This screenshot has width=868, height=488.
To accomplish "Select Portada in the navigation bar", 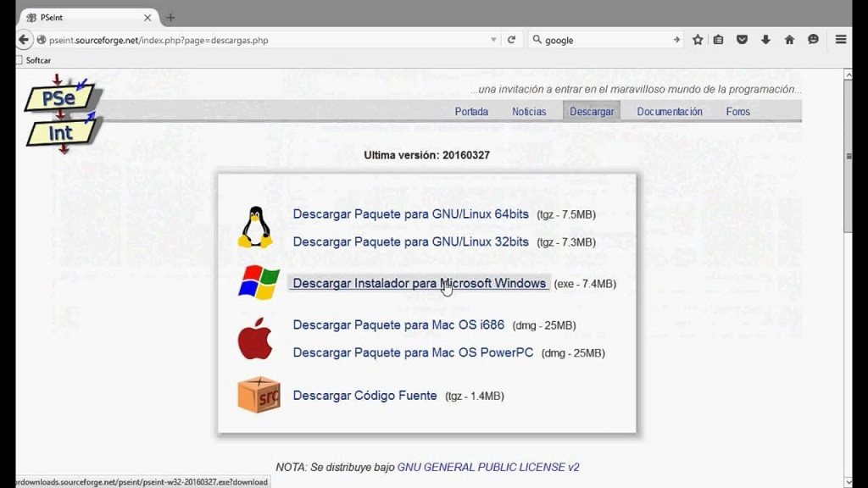I will tap(471, 111).
